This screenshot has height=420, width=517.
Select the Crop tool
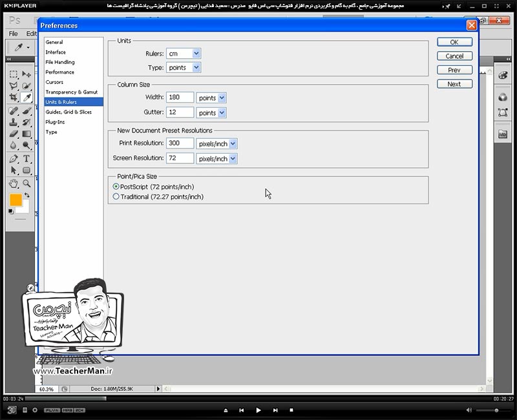point(14,98)
